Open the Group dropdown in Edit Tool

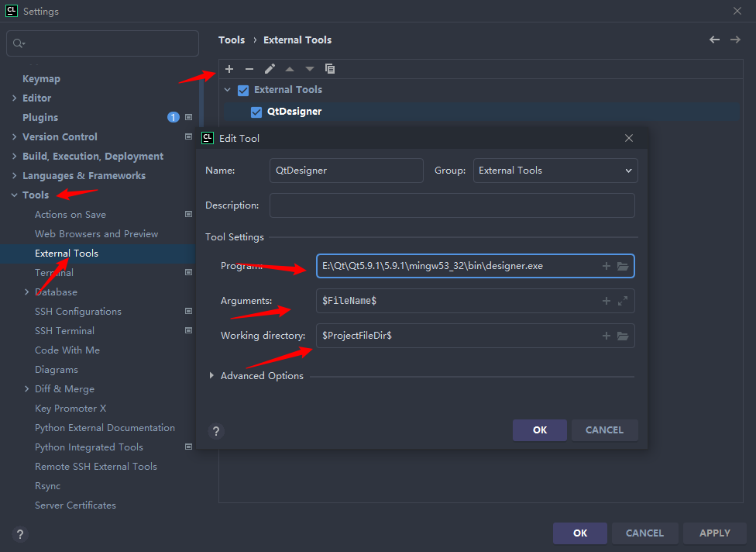[x=555, y=171]
